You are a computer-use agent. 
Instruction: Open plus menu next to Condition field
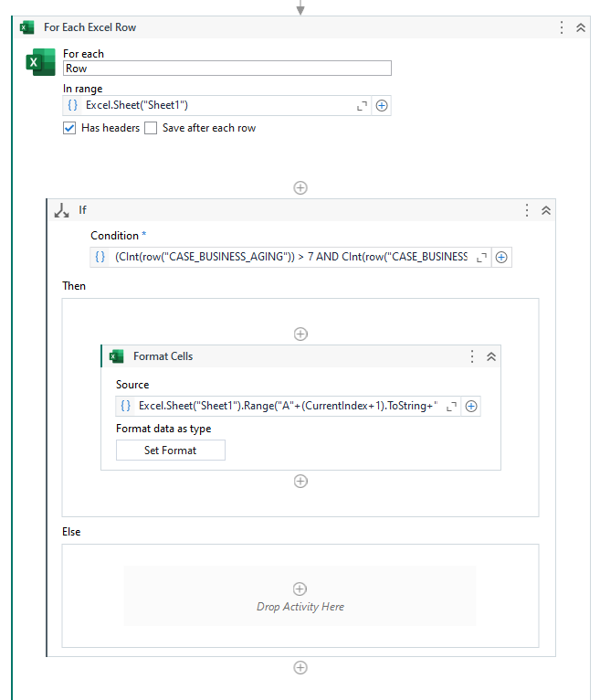click(501, 258)
